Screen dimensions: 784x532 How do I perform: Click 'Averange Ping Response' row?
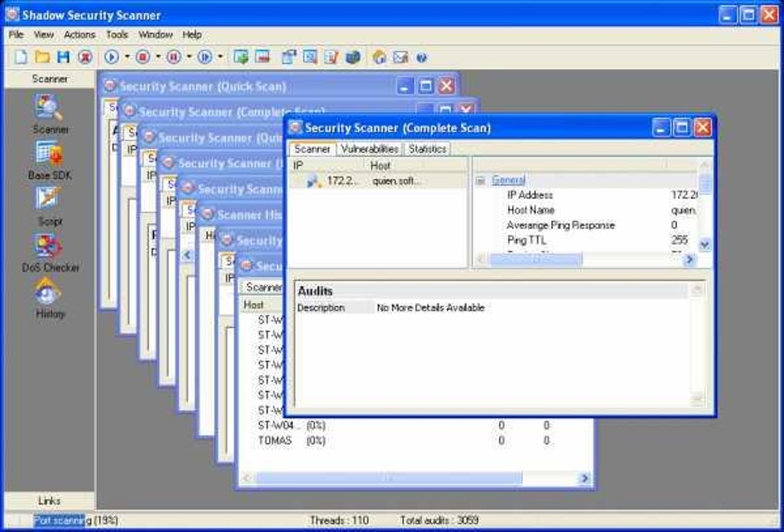click(586, 225)
